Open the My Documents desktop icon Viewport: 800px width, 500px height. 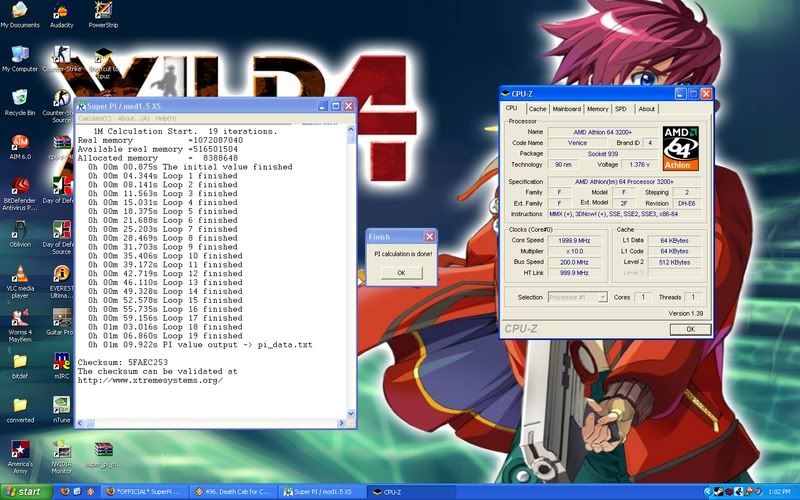[x=20, y=15]
